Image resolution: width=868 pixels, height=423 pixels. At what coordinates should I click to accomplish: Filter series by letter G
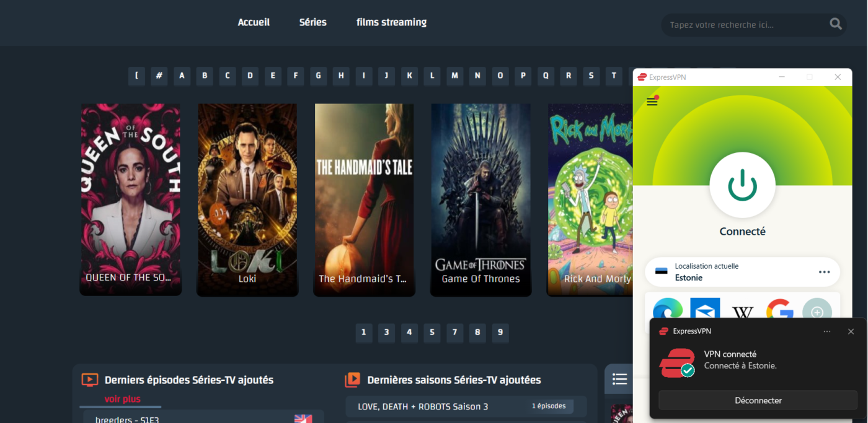(319, 76)
